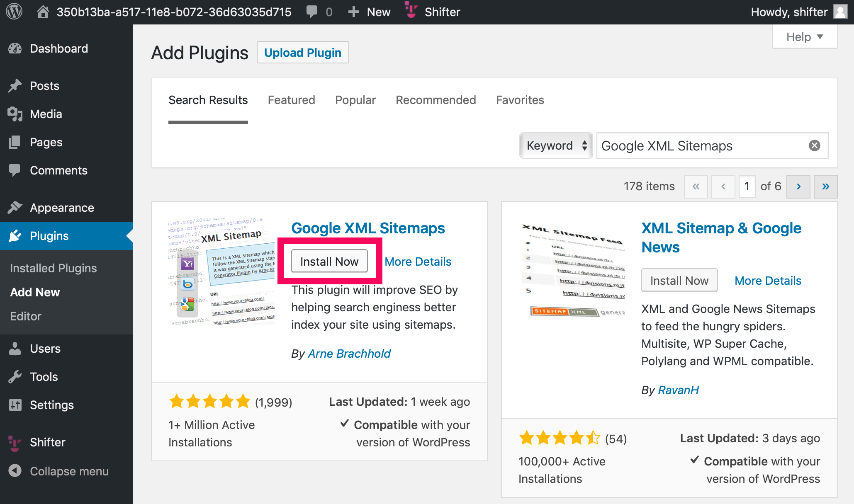854x504 pixels.
Task: Open Google XML Sitemaps title link
Action: tap(368, 228)
